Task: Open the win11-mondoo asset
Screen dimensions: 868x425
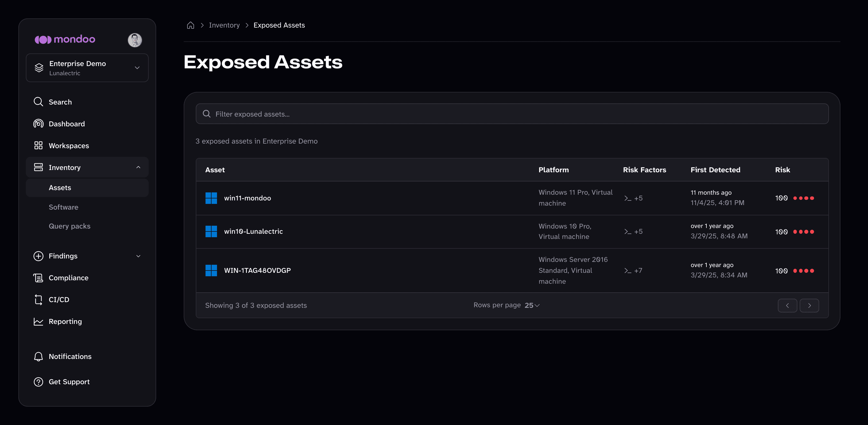Action: pos(247,198)
